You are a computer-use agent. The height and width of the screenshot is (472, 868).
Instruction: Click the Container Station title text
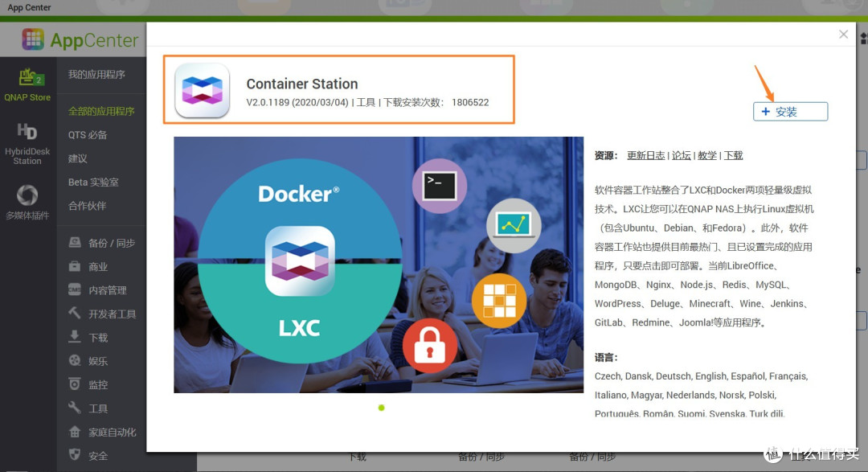[x=302, y=84]
